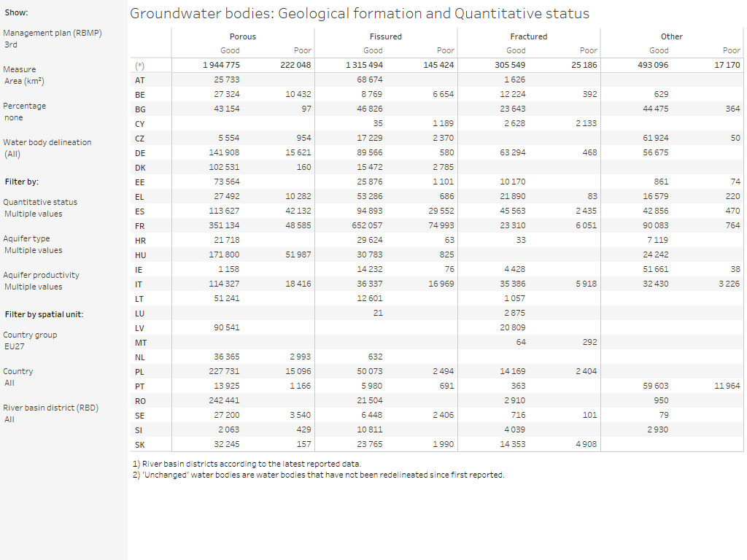This screenshot has height=560, width=747.
Task: Select the LT country row label
Action: pos(139,299)
